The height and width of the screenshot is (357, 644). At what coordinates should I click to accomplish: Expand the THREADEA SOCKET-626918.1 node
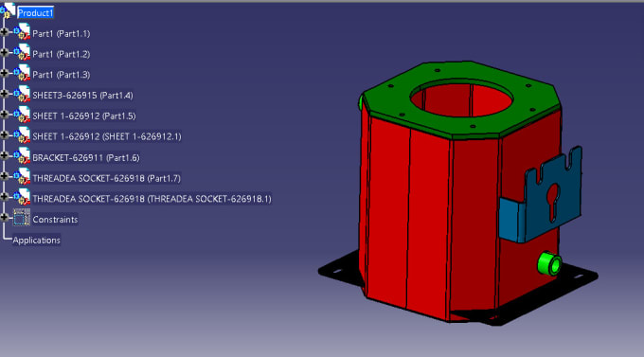pos(4,197)
